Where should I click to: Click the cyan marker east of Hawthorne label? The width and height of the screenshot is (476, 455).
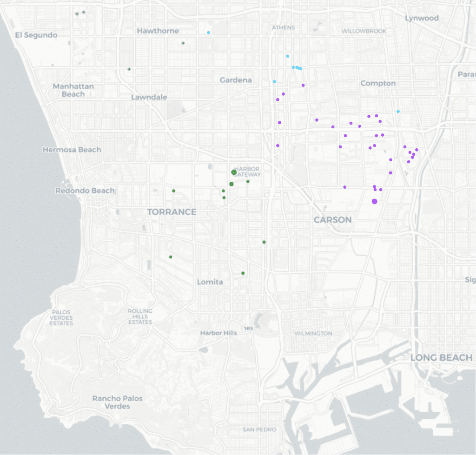209,33
